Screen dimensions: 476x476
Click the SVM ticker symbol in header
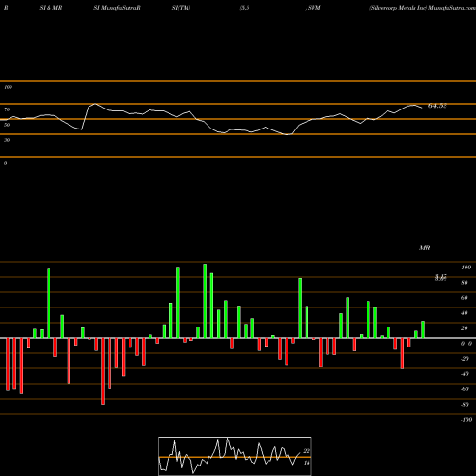point(314,8)
